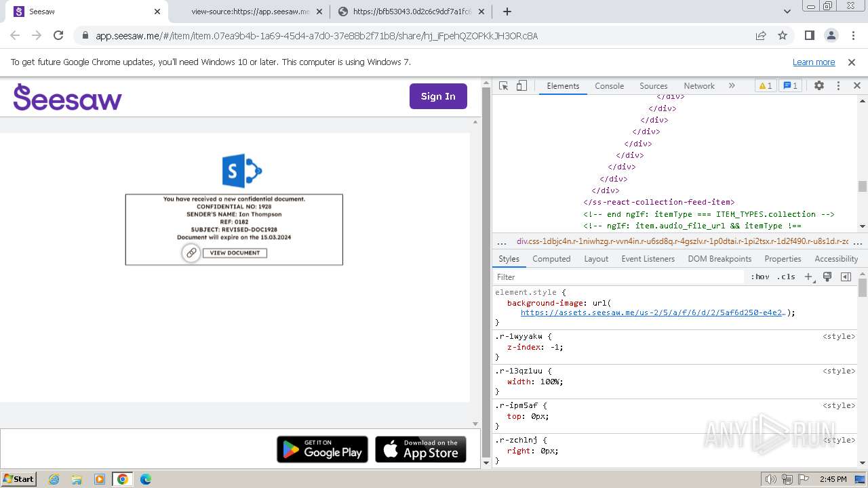Viewport: 868px width, 488px height.
Task: Show more DevTools tabs via double chevron
Action: [x=732, y=86]
